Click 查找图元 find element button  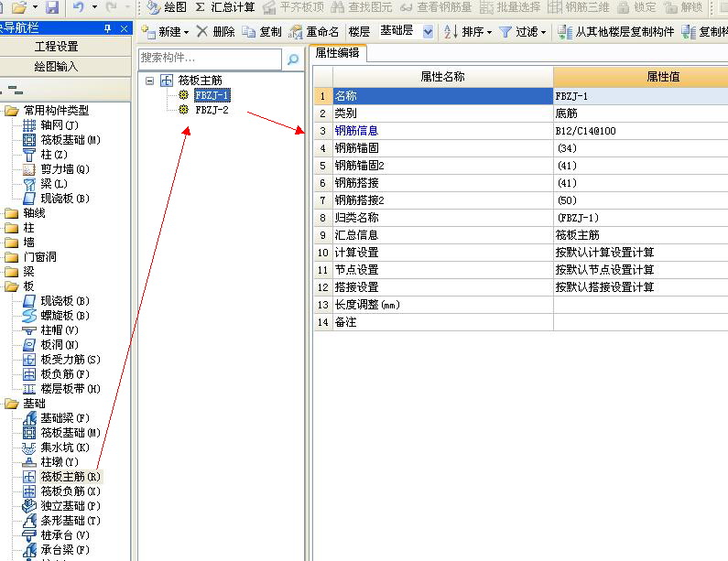362,7
